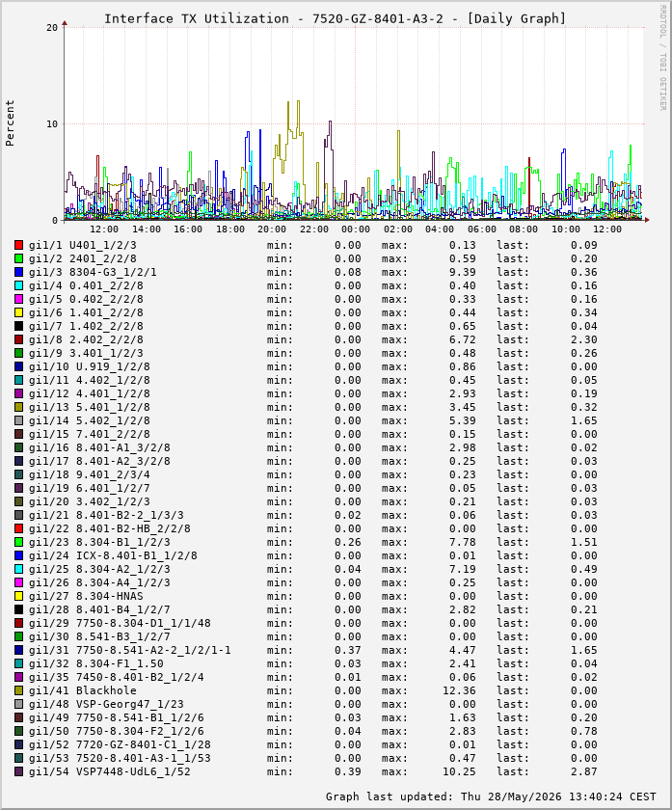The height and width of the screenshot is (810, 672).
Task: Click the min value '0.39' for gi1/54
Action: pyautogui.click(x=348, y=771)
